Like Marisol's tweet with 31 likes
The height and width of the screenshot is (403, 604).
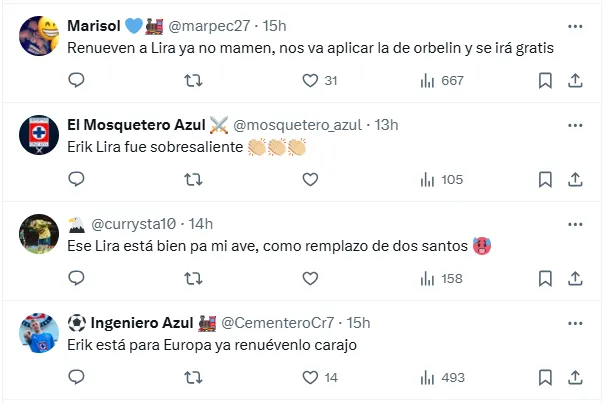(310, 81)
